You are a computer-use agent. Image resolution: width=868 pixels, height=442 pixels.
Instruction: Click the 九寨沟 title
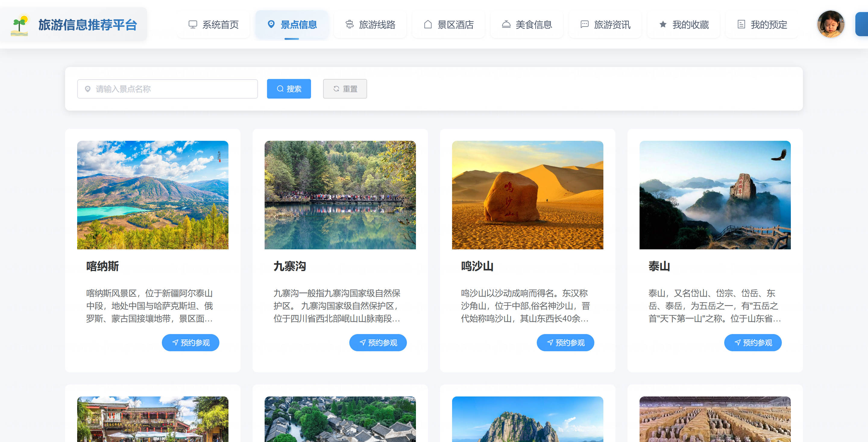point(290,266)
